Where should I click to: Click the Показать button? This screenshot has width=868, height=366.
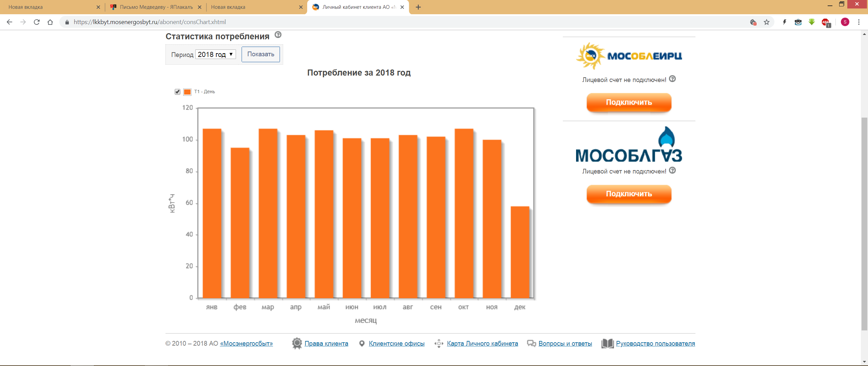pyautogui.click(x=261, y=54)
